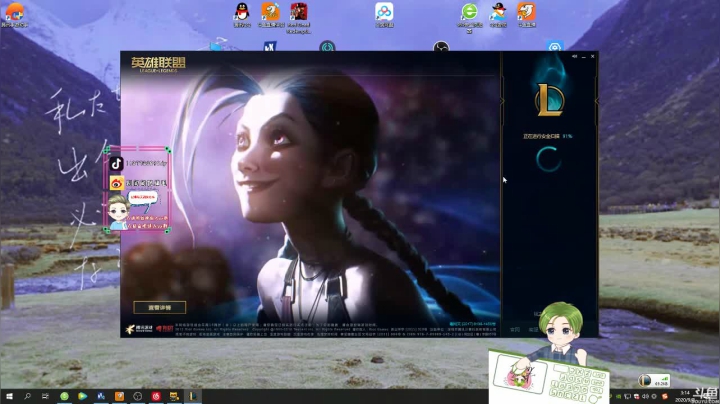The width and height of the screenshot is (720, 404).
Task: Open the orange question-mark taskbar app
Action: [119, 396]
